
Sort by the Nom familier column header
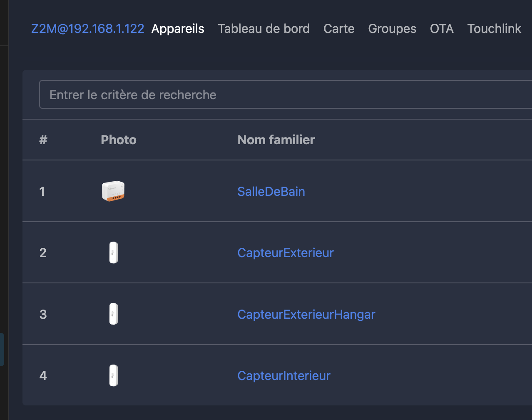(276, 140)
